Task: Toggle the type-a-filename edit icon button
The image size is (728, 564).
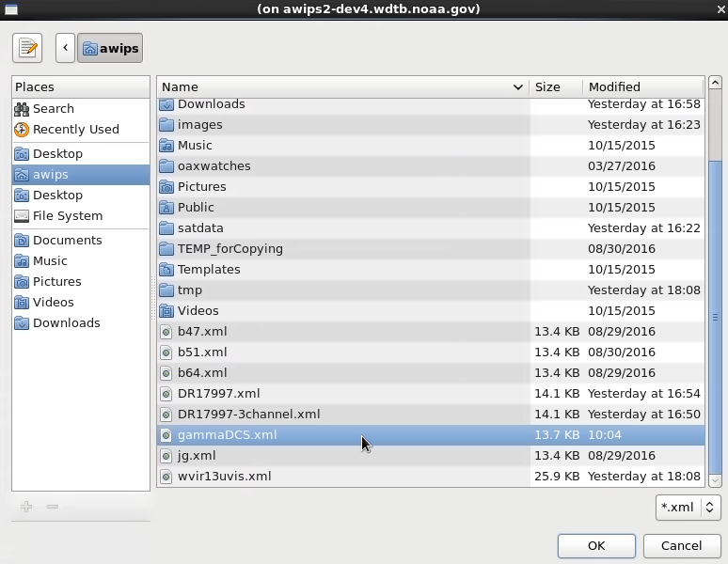Action: coord(27,48)
